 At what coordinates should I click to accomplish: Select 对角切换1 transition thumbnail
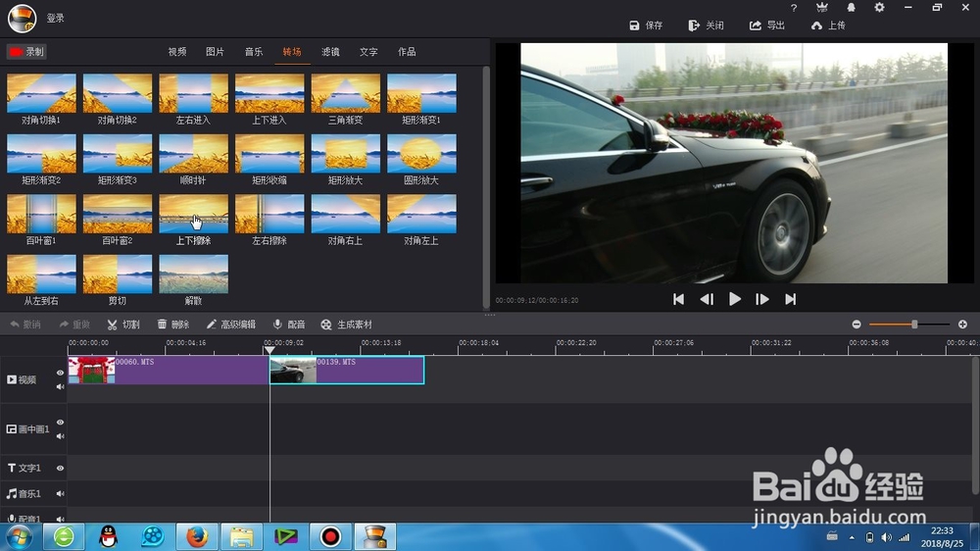[41, 93]
